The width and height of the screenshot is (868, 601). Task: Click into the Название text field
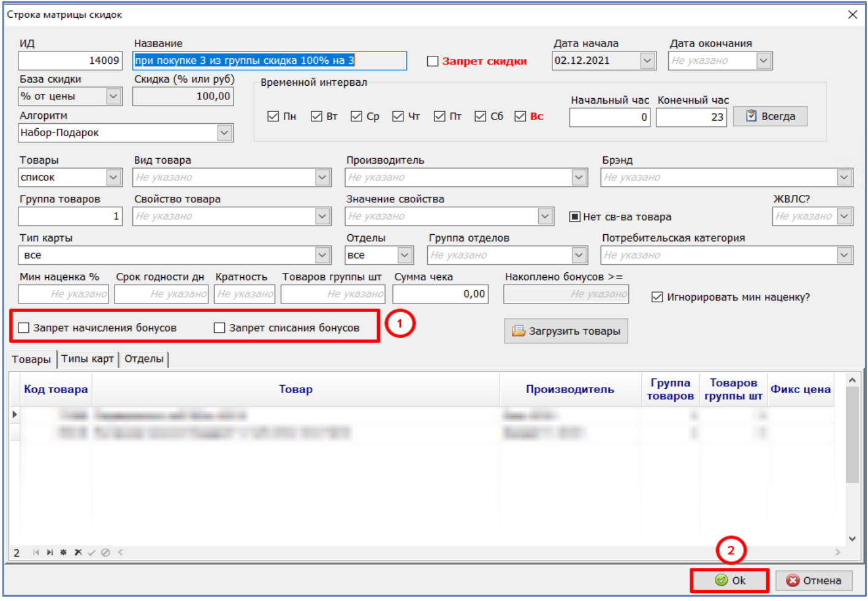(270, 61)
